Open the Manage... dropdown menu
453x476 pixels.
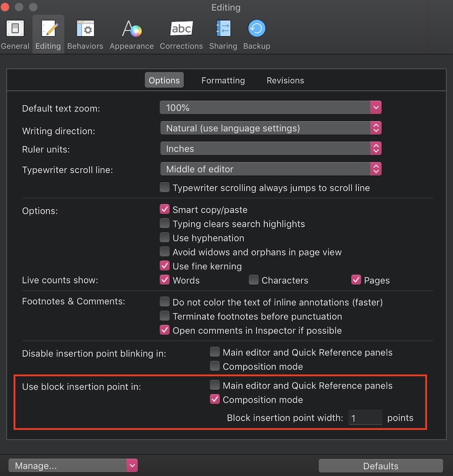click(x=73, y=466)
